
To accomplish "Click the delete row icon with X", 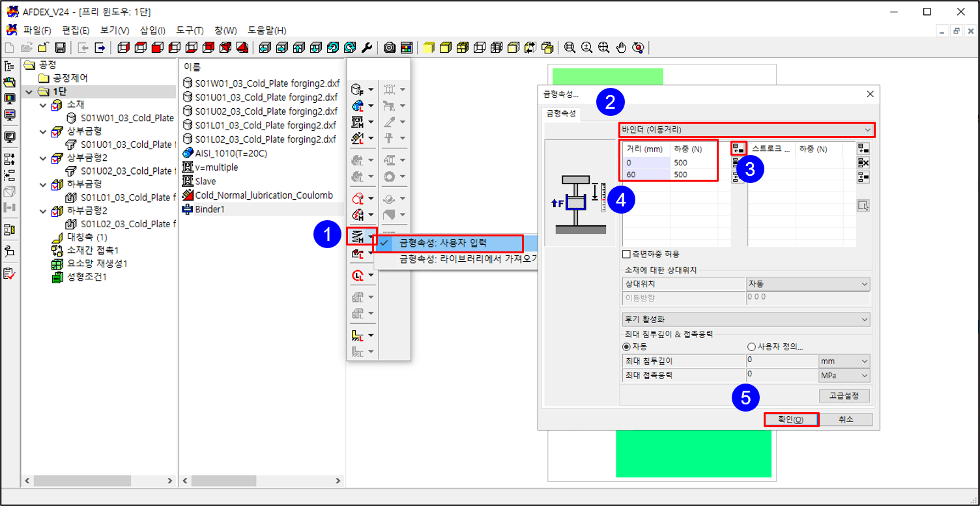I will point(863,163).
